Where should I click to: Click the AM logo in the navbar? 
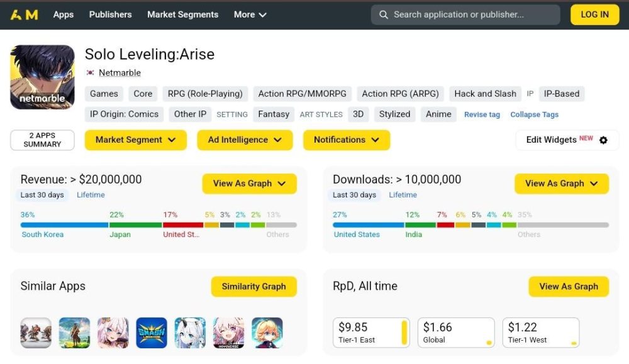pyautogui.click(x=25, y=14)
